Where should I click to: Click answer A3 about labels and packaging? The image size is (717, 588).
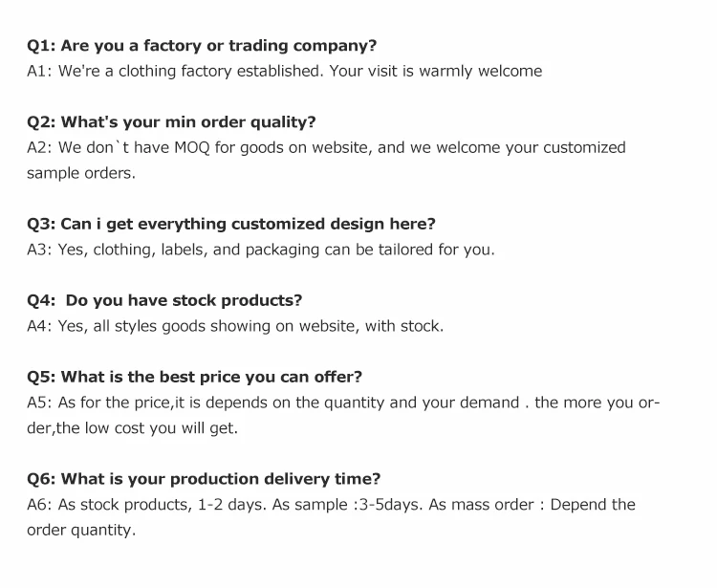[x=260, y=250]
